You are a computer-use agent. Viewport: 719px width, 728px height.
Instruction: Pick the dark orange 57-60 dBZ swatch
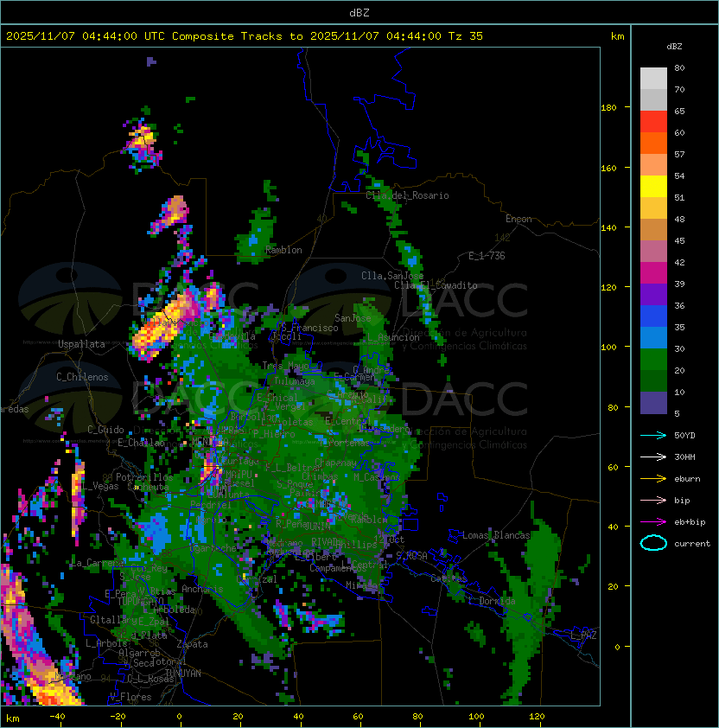tap(653, 143)
